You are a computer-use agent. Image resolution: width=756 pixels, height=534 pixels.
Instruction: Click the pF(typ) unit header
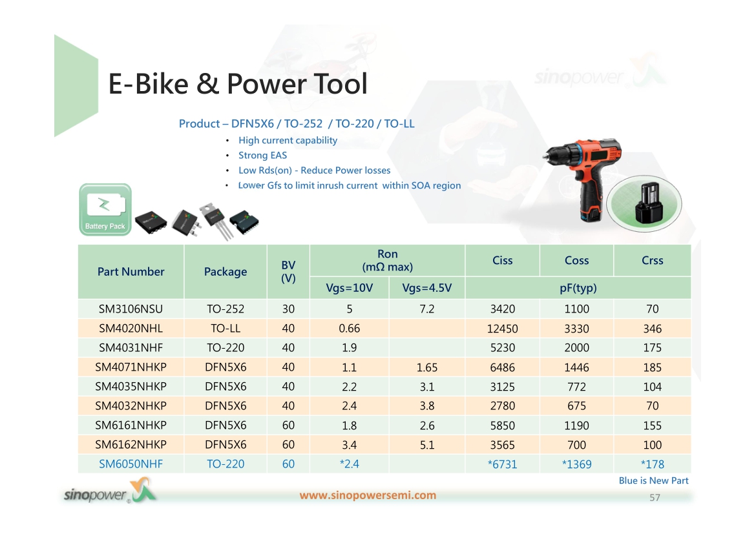pos(578,288)
